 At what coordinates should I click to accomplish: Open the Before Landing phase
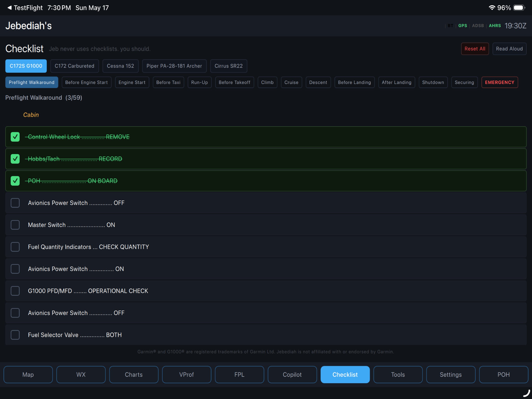(x=355, y=82)
